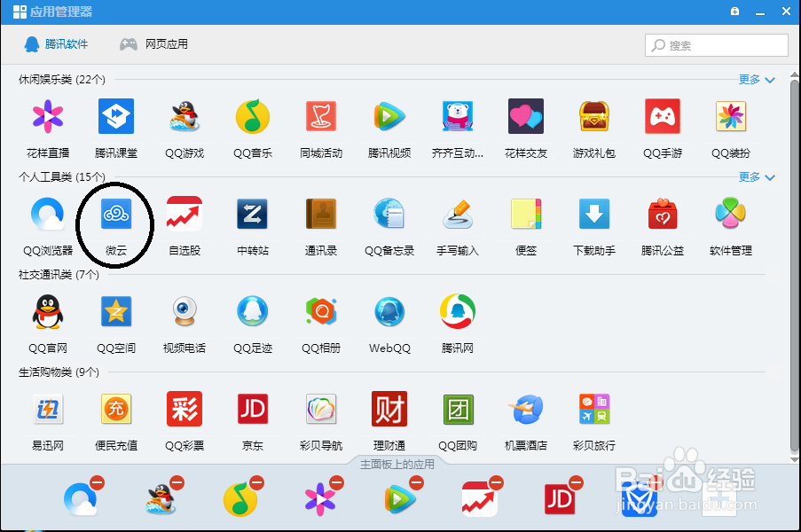Screen dimensions: 801x532
Task: Open the 花样直播 app icon
Action: pyautogui.click(x=48, y=116)
